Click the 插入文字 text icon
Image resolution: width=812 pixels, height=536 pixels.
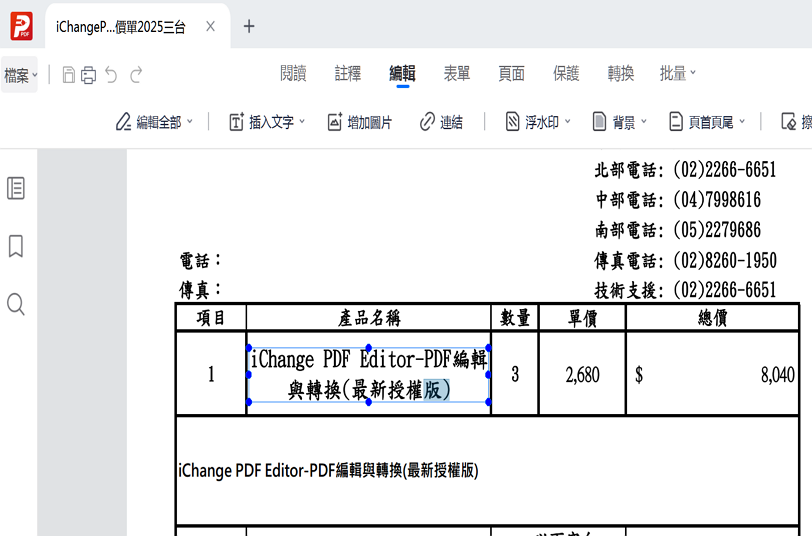pyautogui.click(x=236, y=122)
